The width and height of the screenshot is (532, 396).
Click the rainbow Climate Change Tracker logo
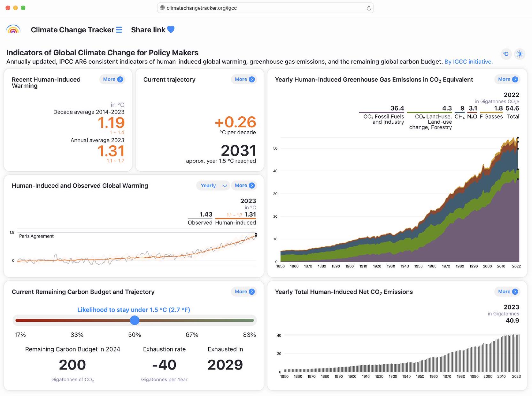tap(13, 30)
